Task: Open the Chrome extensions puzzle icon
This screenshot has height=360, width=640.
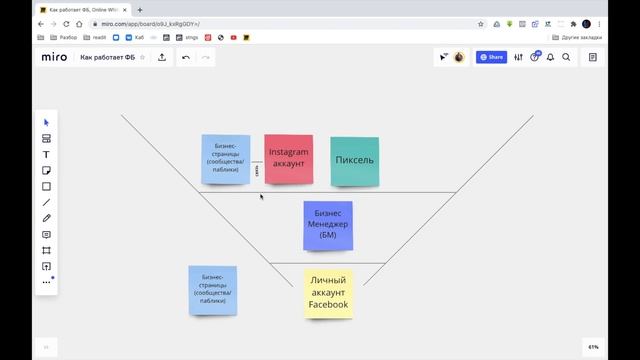Action: pos(573,24)
